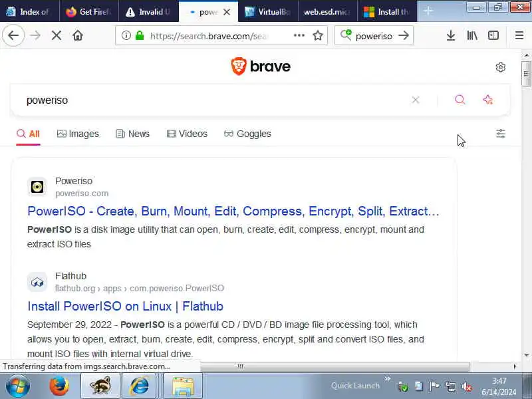This screenshot has height=399, width=532.
Task: Click the green secure padlock icon
Action: pyautogui.click(x=140, y=35)
